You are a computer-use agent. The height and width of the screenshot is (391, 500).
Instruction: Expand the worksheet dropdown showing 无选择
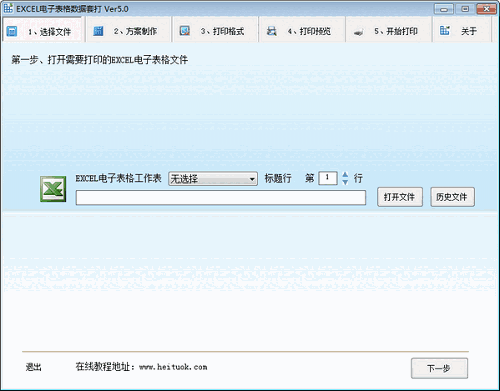(213, 179)
